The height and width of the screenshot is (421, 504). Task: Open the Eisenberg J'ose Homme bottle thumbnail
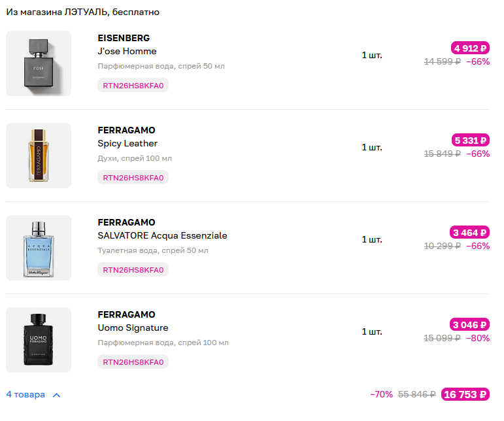(x=38, y=63)
